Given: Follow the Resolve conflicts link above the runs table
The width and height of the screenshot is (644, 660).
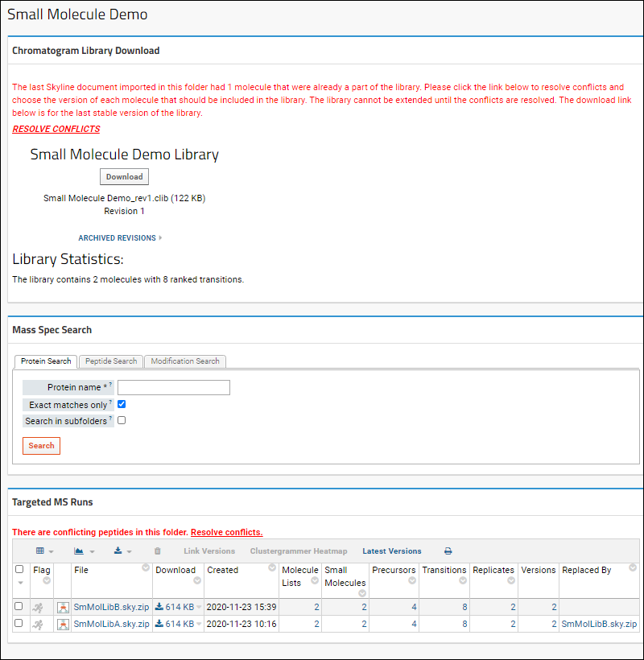Looking at the screenshot, I should pos(226,532).
